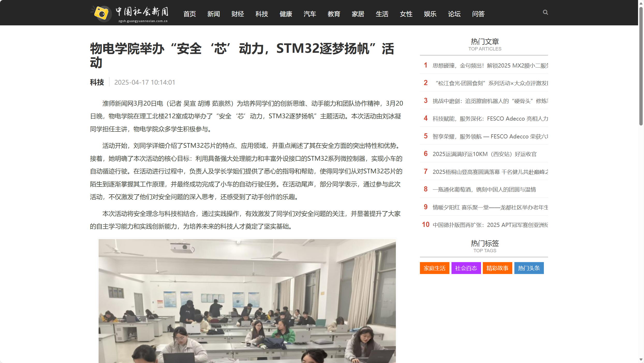Viewport: 644px width, 363px height.
Task: Go to the 汽车 section
Action: 310,14
